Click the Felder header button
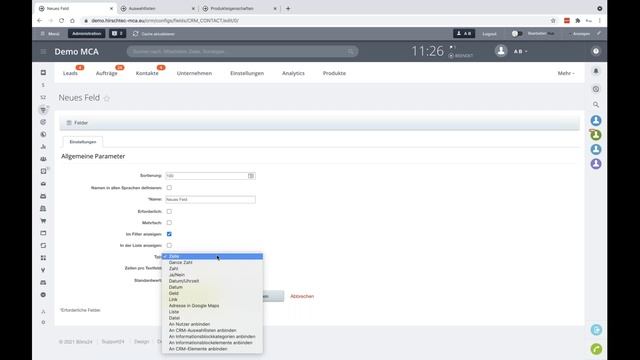Screen dimensions: 640x360 point(77,123)
